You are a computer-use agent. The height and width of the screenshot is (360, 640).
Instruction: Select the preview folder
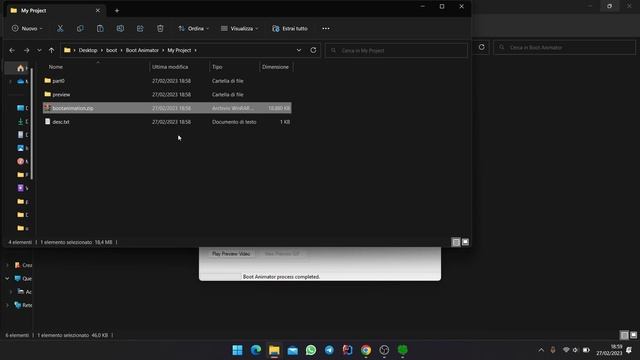tap(167, 94)
